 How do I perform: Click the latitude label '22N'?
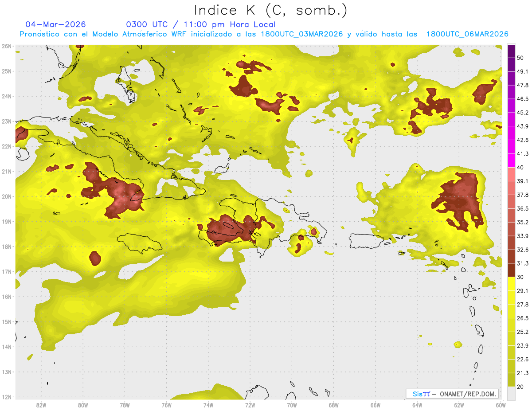pos(7,146)
